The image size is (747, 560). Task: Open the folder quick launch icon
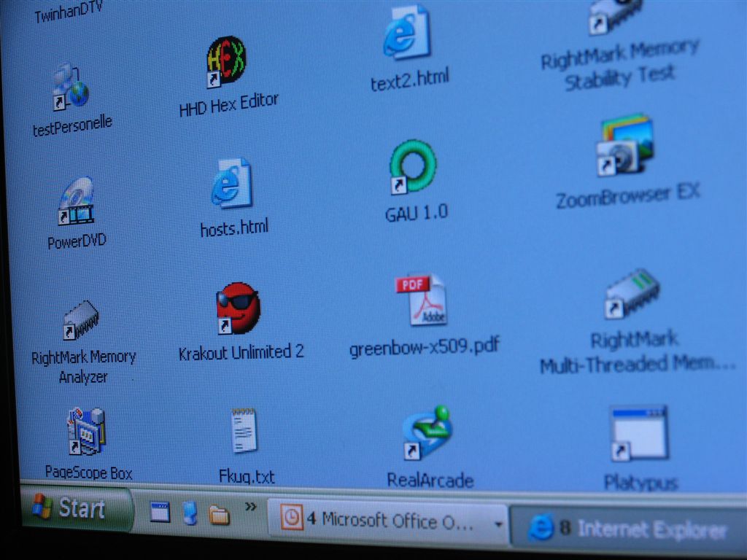click(219, 515)
